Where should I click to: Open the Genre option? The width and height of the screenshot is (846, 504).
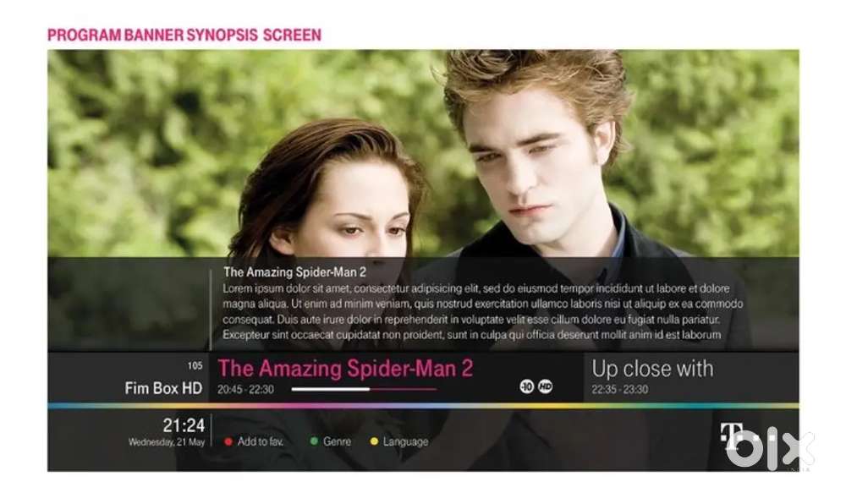pos(338,441)
